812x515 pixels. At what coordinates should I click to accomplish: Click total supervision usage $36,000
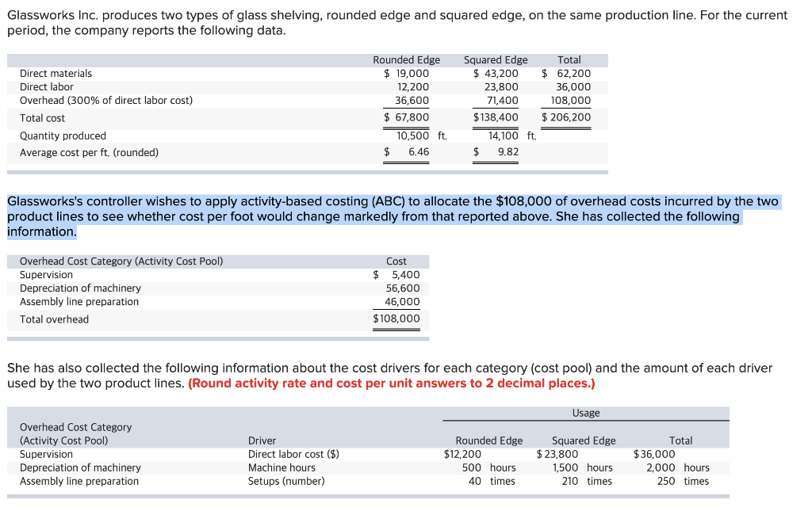(654, 454)
